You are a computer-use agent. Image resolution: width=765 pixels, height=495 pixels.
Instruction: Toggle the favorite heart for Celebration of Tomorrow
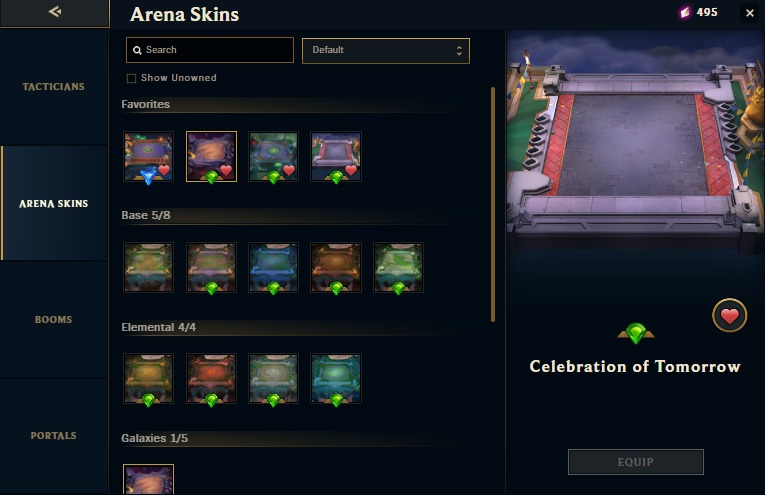pyautogui.click(x=729, y=316)
